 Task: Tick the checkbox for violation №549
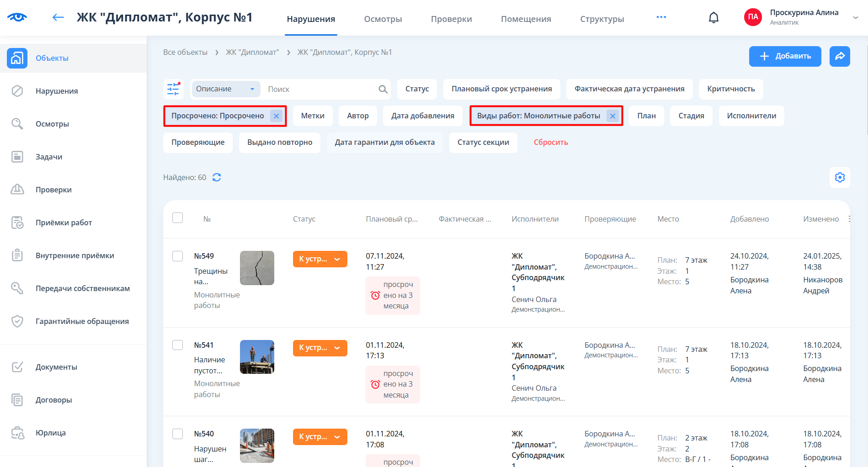(x=178, y=256)
